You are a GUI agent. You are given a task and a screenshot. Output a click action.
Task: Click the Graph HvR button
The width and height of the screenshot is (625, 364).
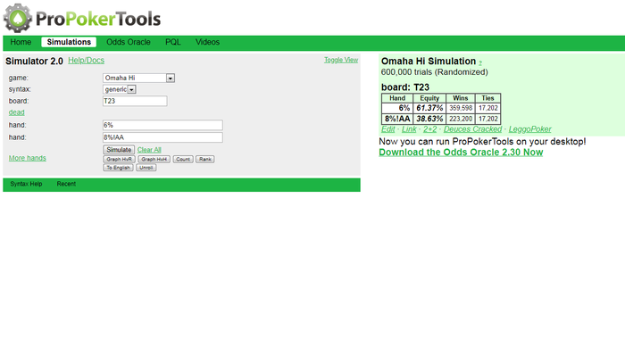[x=119, y=160]
